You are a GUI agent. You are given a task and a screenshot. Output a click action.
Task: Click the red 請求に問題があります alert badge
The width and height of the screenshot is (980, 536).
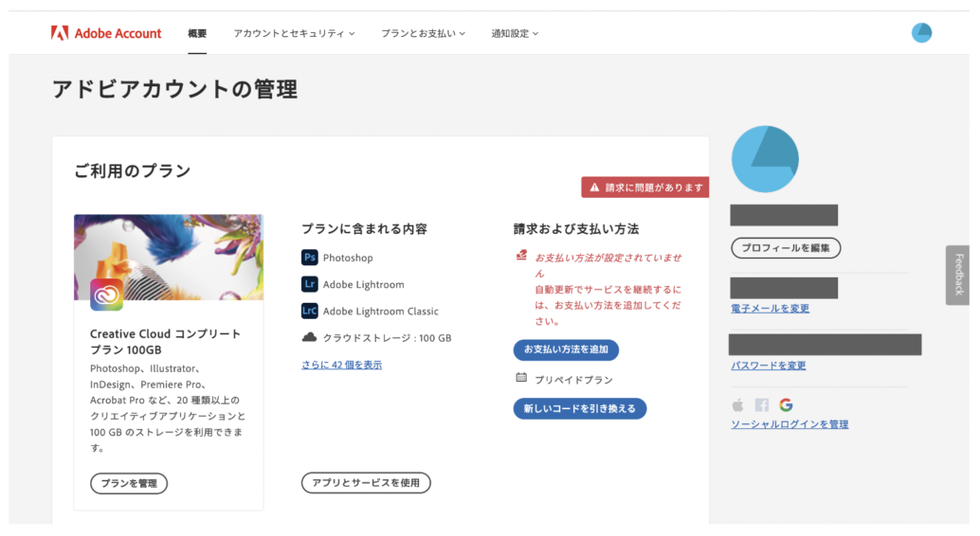(x=645, y=188)
